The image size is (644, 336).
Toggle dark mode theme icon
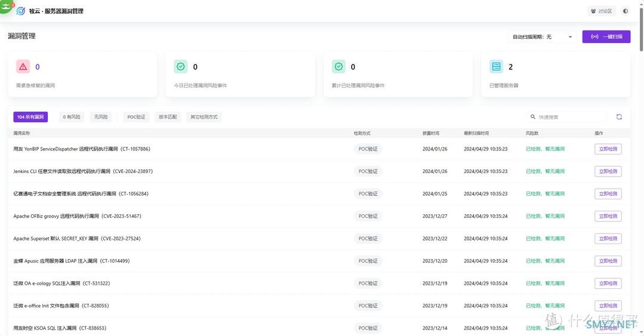[626, 11]
